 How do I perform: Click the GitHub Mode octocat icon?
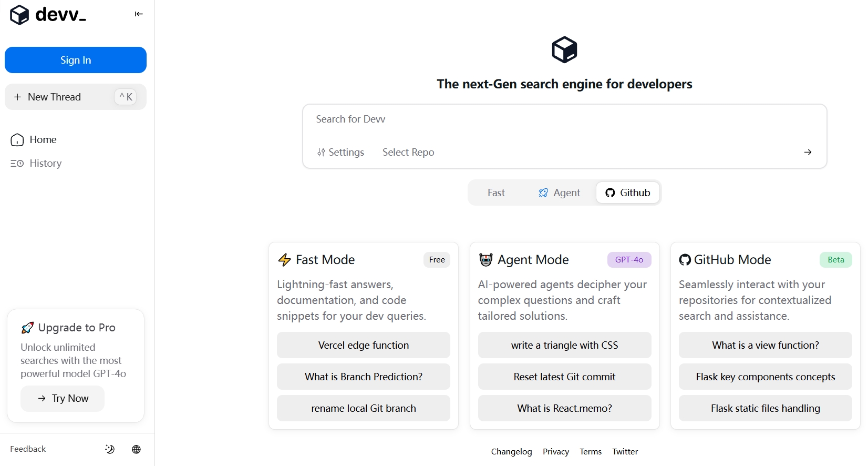click(685, 260)
